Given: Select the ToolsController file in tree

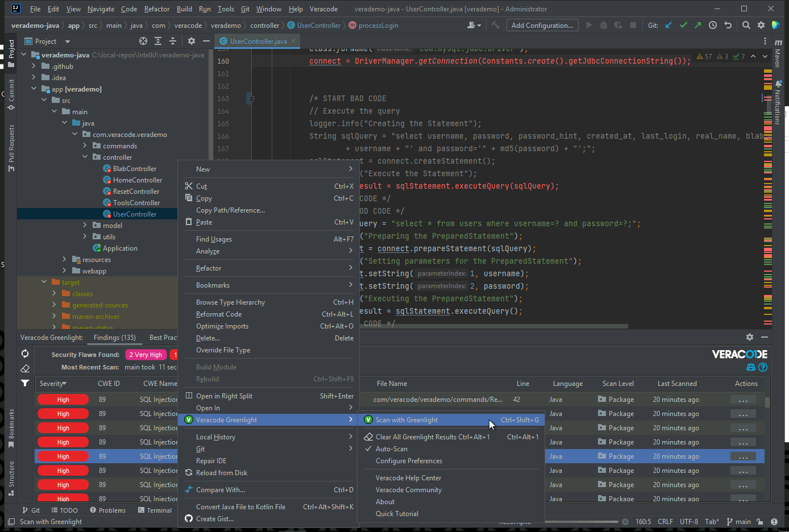Looking at the screenshot, I should coord(136,202).
